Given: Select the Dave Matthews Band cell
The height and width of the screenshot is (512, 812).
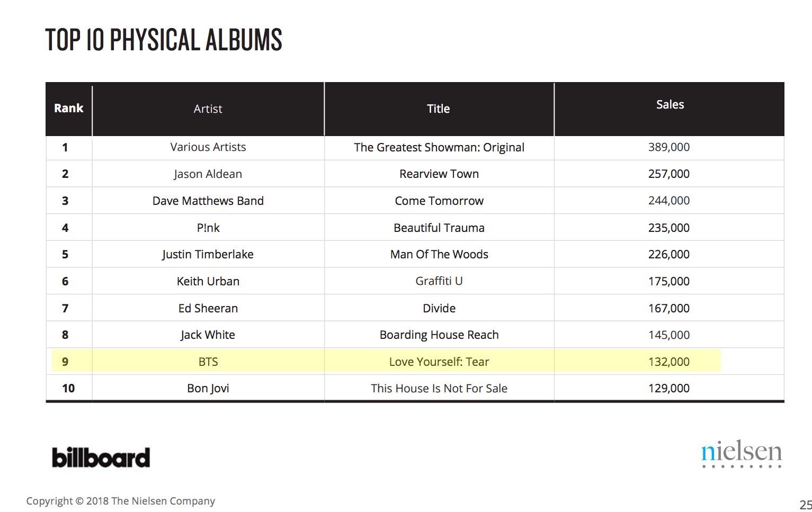Looking at the screenshot, I should 208,201.
